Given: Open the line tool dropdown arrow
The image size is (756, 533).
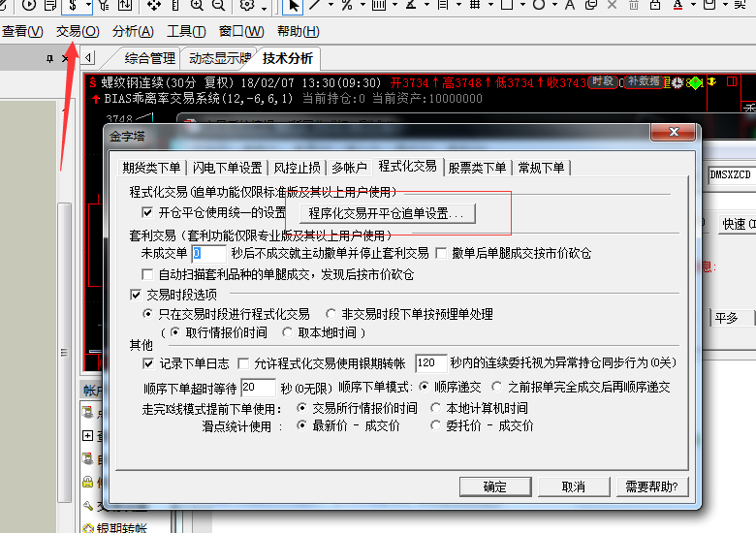Looking at the screenshot, I should pyautogui.click(x=331, y=6).
